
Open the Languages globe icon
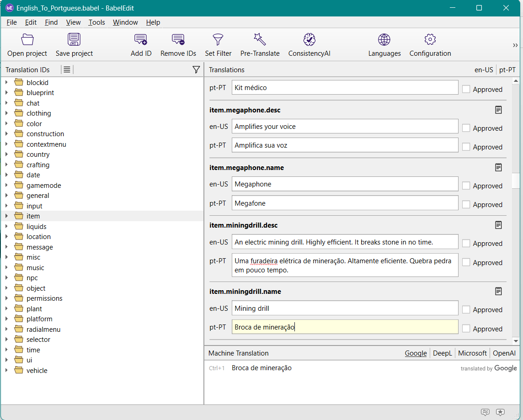384,40
